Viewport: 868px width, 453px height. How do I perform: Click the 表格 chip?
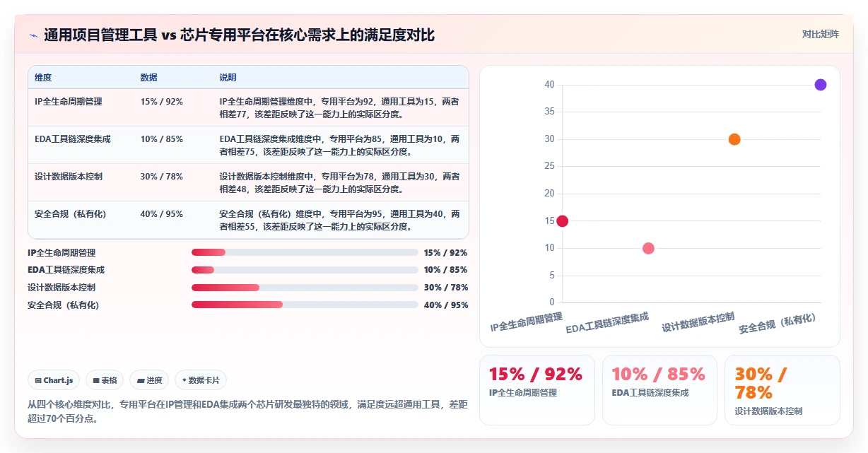pyautogui.click(x=105, y=380)
